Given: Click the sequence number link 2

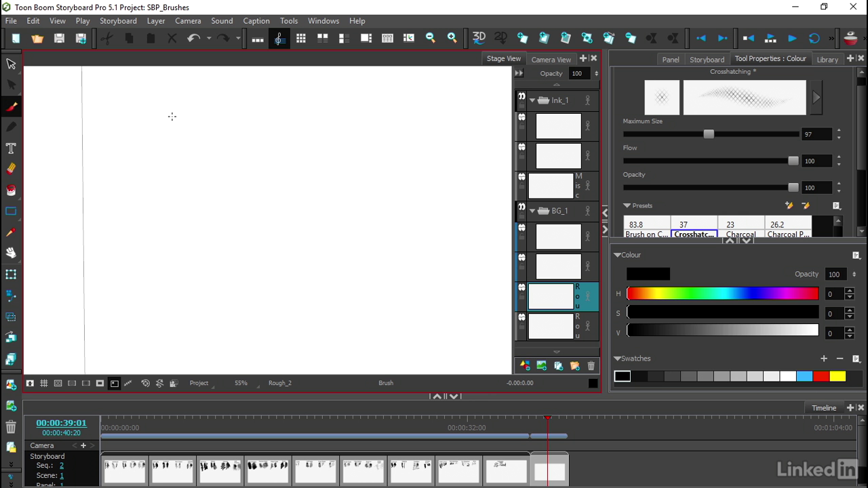Looking at the screenshot, I should 61,466.
